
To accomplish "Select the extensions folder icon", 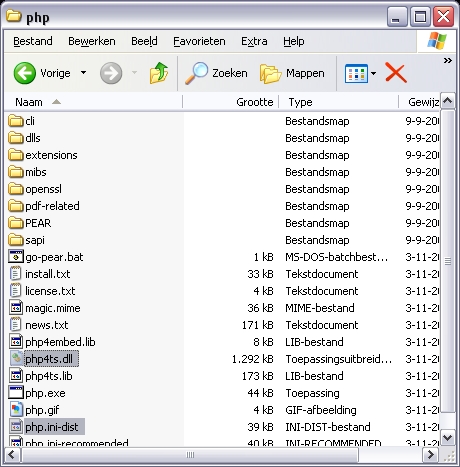I will pos(16,155).
